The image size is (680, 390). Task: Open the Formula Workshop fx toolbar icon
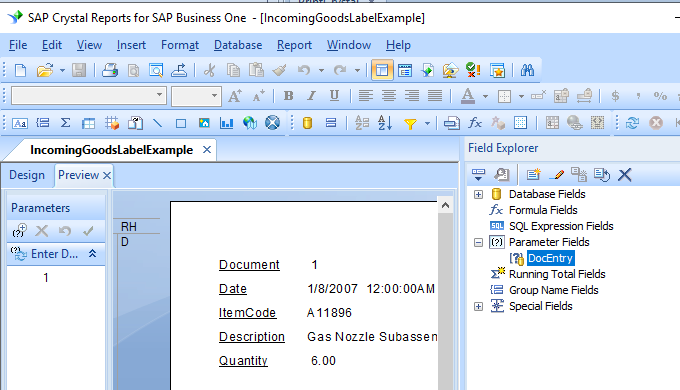click(475, 123)
